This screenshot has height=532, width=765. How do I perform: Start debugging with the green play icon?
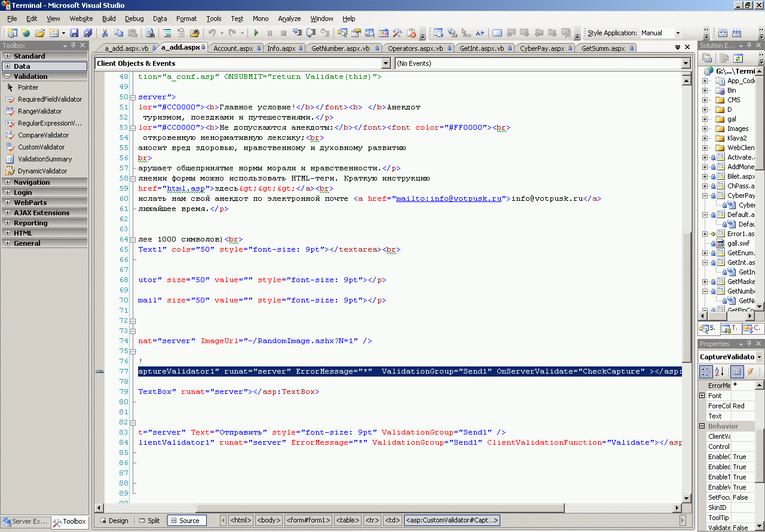click(x=256, y=33)
